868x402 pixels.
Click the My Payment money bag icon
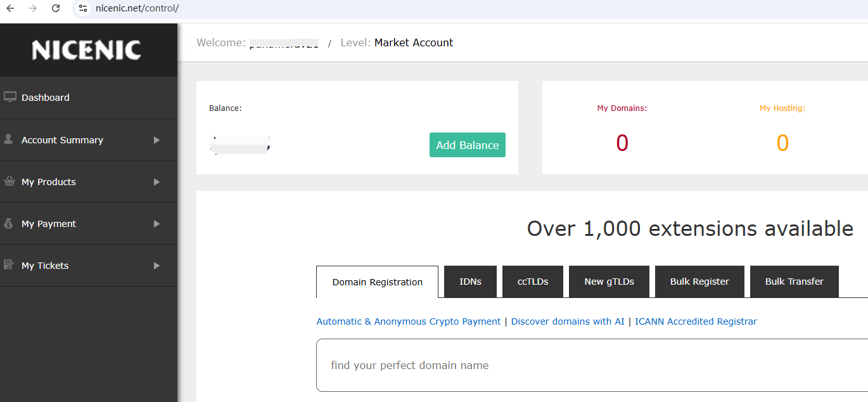pyautogui.click(x=8, y=223)
